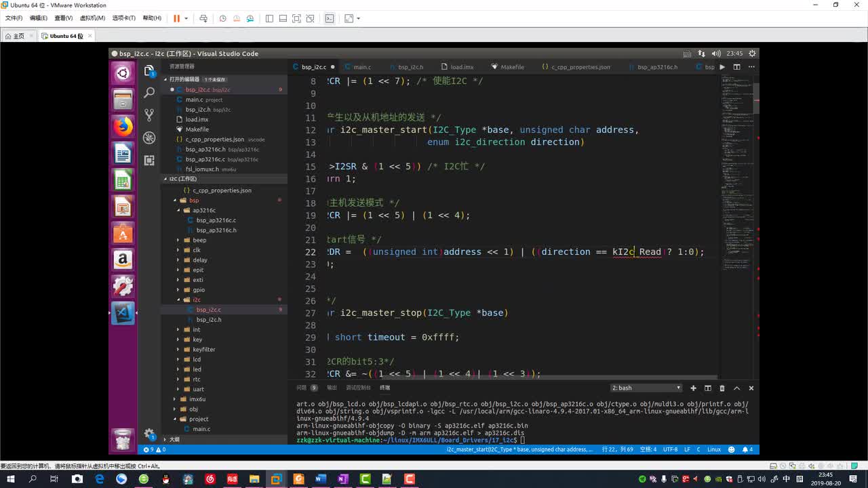Close the terminal panel
Screen dimensions: 868x488
(751, 388)
